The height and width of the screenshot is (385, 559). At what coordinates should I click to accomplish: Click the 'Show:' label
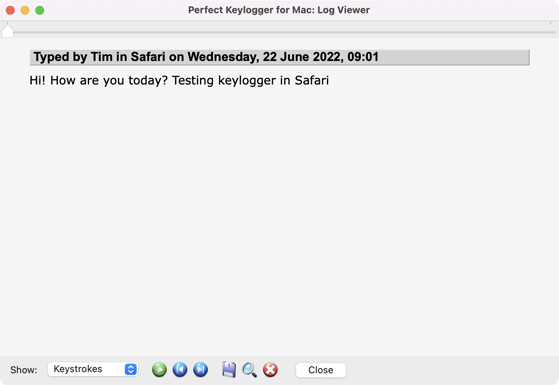(x=24, y=370)
